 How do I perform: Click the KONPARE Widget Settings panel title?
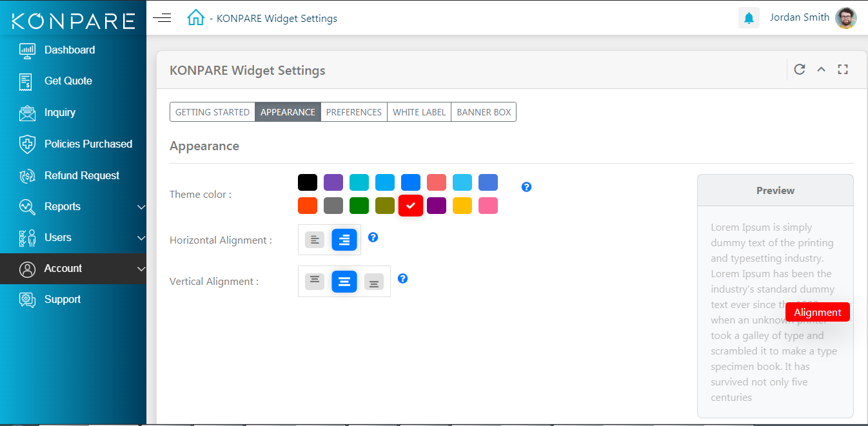[x=248, y=70]
